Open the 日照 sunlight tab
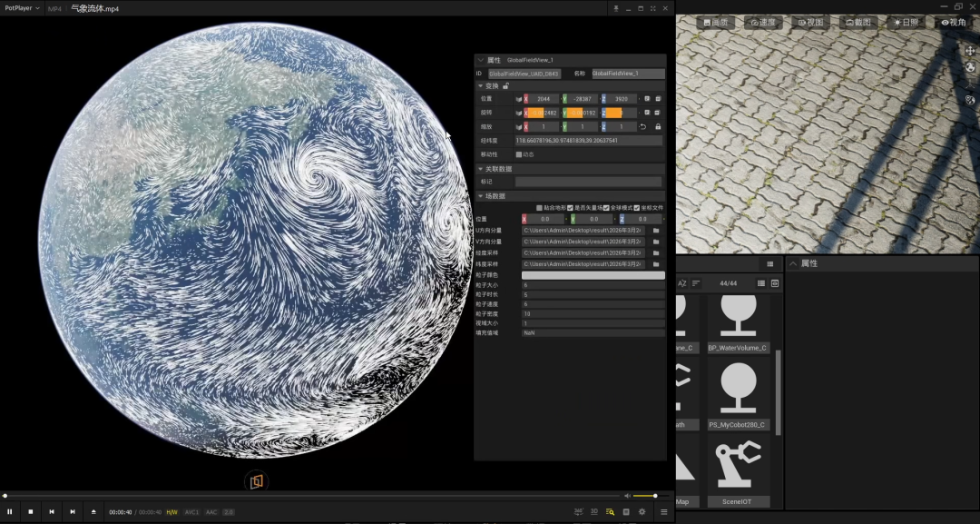Viewport: 980px width, 524px height. click(906, 23)
